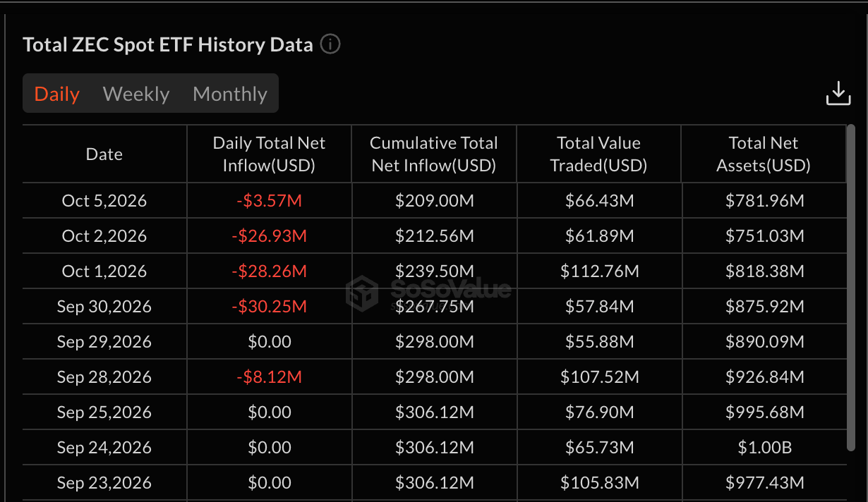Screen dimensions: 868x502
Task: Click the $977.43M net assets cell
Action: [x=764, y=483]
